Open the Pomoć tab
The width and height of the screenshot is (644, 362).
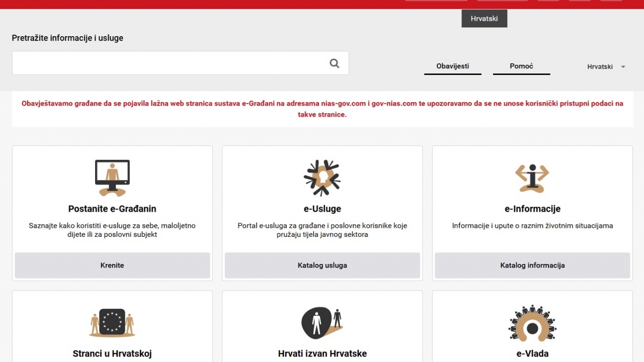tap(521, 66)
